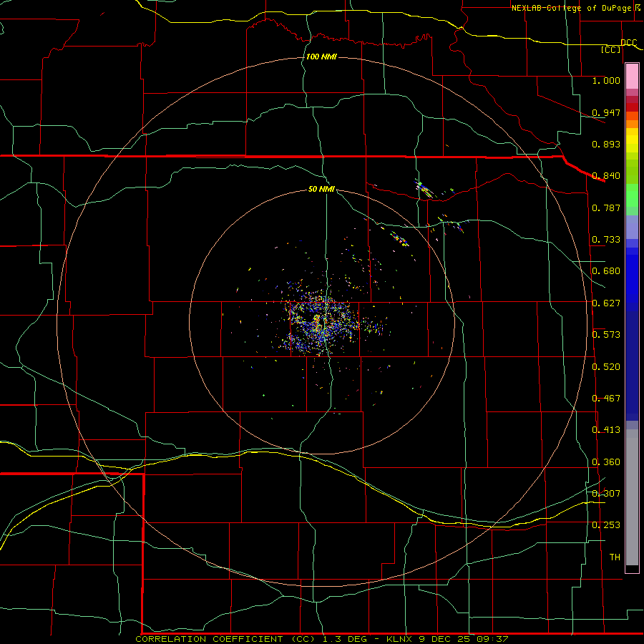This screenshot has height=644, width=644.
Task: Click the 50 NMI range ring label
Action: pos(321,189)
